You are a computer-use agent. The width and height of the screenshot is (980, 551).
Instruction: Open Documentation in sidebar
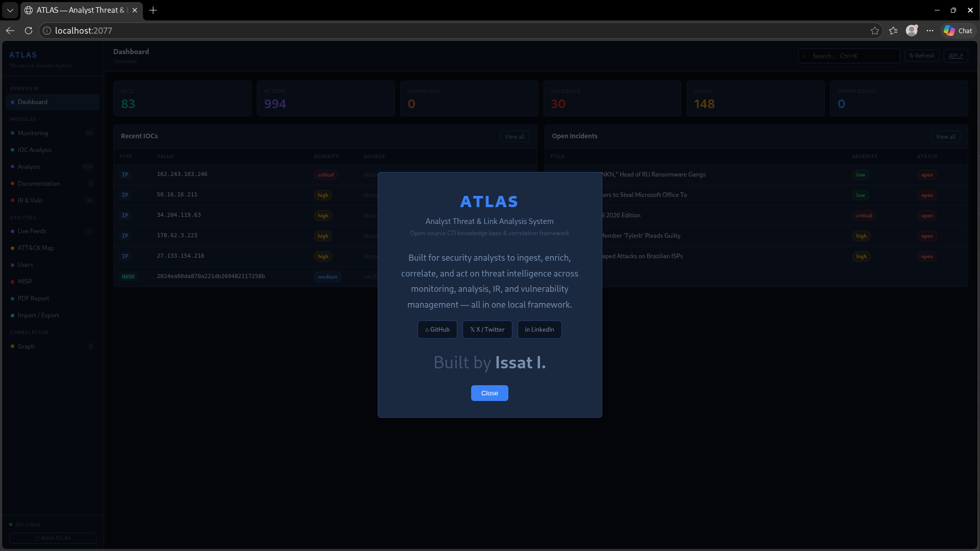tap(53, 184)
